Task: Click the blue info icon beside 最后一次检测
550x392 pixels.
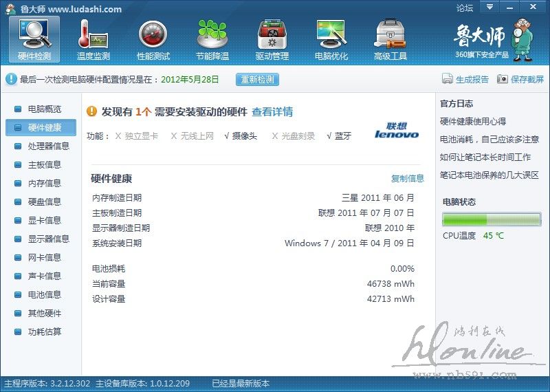Action: [x=11, y=79]
